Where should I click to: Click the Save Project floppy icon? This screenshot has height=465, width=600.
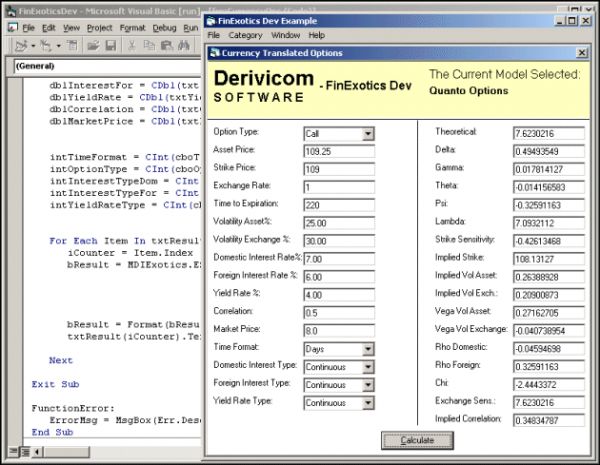click(111, 46)
